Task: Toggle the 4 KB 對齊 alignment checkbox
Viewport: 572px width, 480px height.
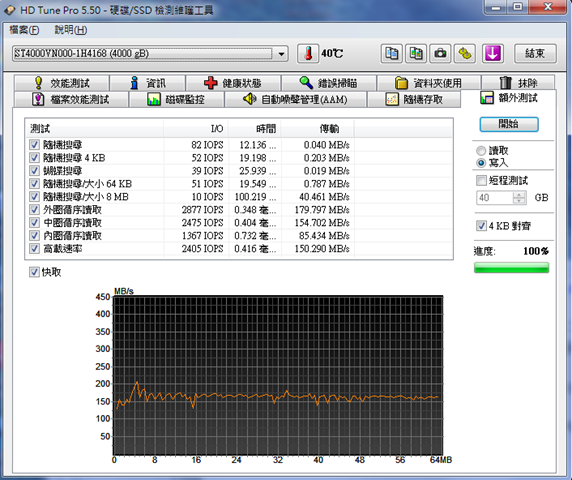Action: pyautogui.click(x=482, y=225)
